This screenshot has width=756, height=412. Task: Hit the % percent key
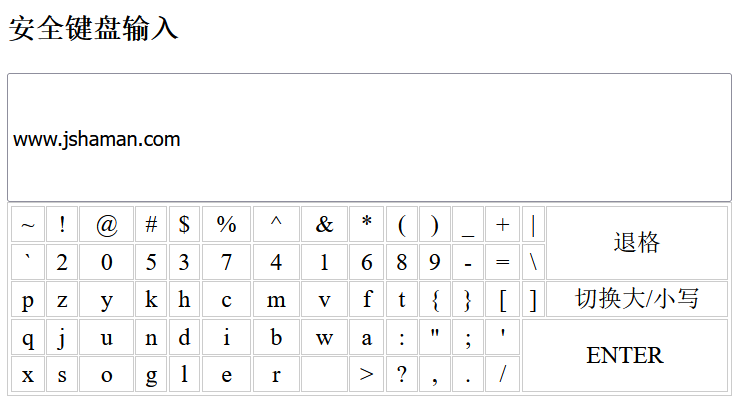227,224
